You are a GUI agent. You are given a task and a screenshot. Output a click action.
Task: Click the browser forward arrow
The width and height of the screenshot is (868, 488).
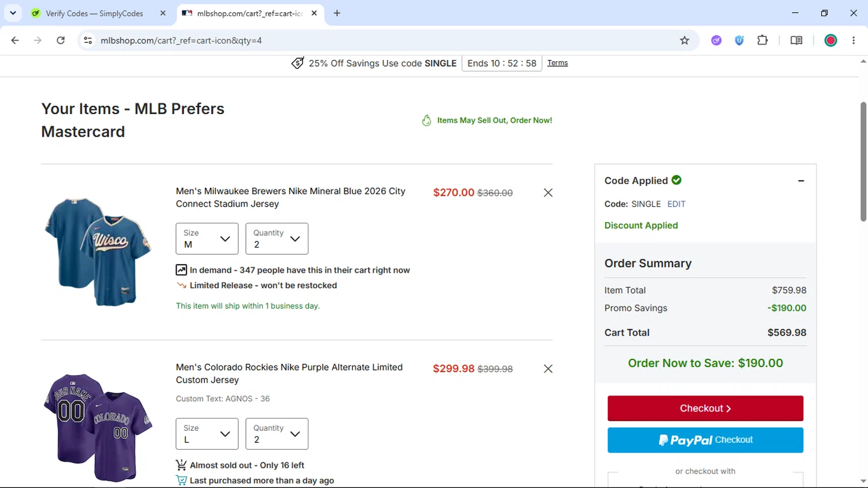pos(38,41)
